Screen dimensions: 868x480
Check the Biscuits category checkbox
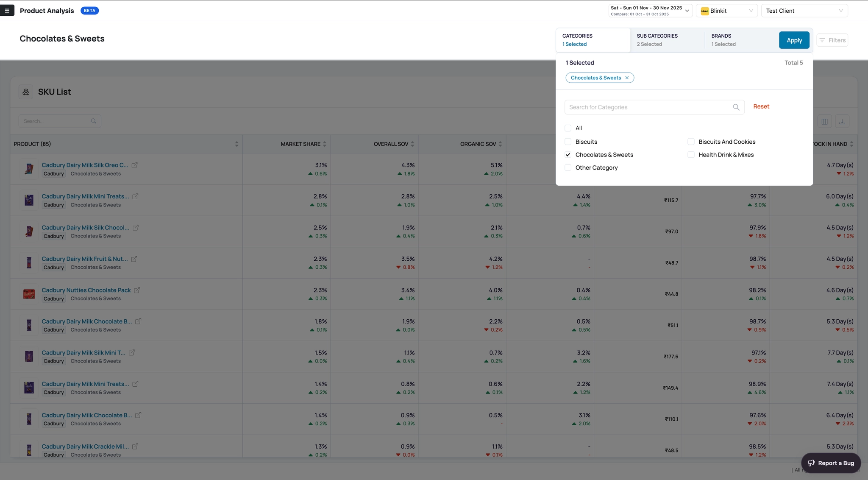point(568,142)
